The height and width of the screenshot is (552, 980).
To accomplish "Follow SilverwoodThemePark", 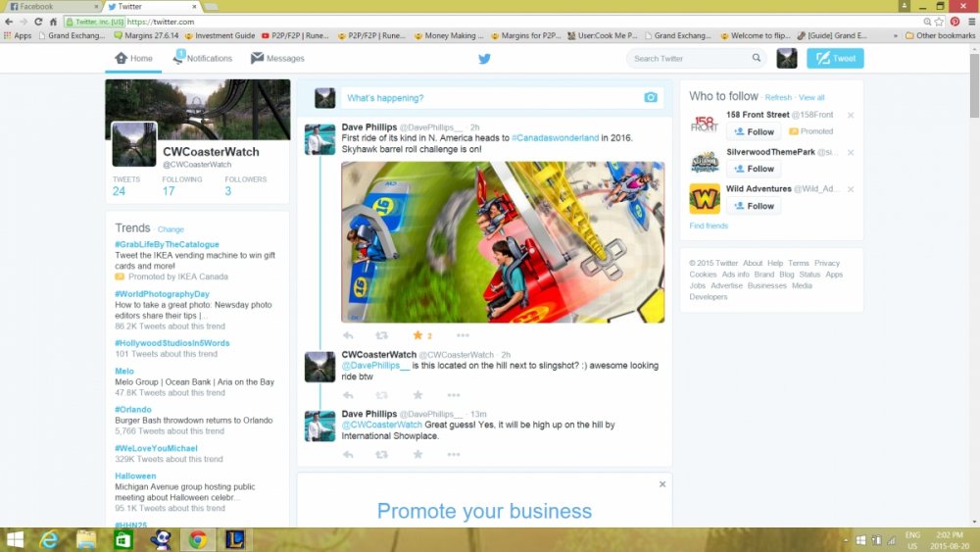I will [754, 169].
